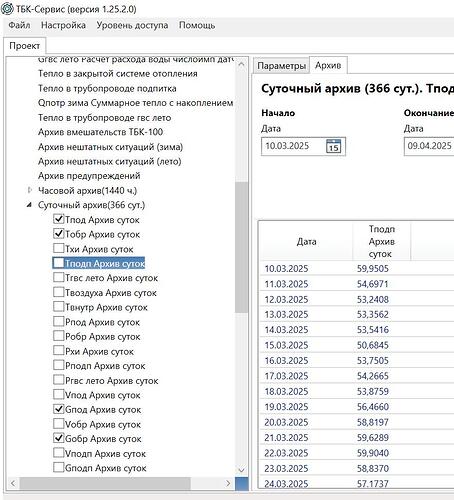Click the end date field 09.04.2025
Screen dimensions: 454x500
pyautogui.click(x=429, y=146)
